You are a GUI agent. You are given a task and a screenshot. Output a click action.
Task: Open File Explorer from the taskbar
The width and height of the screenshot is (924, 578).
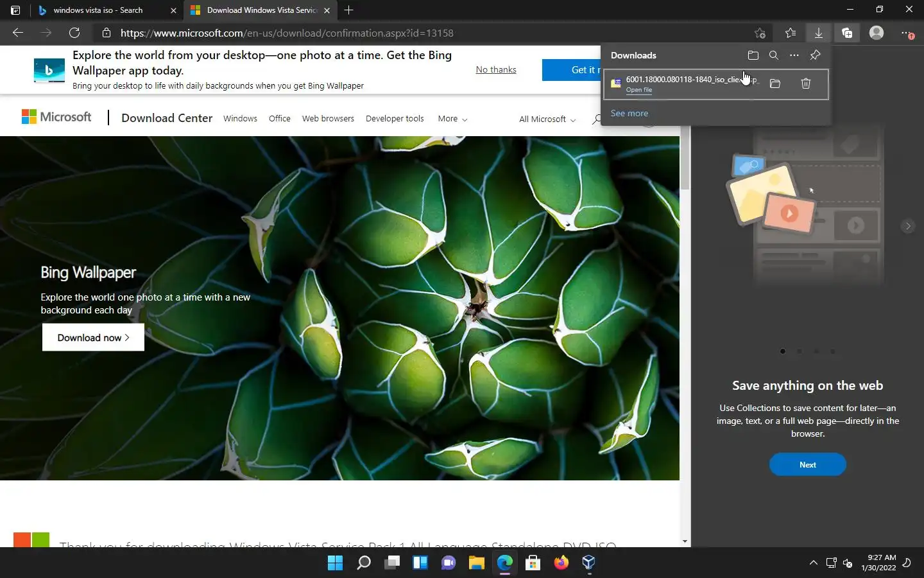pos(476,563)
